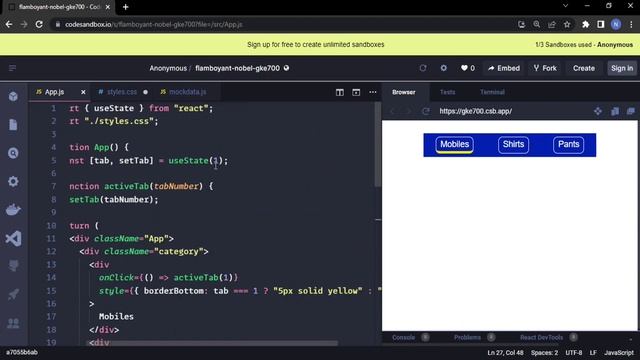The width and height of the screenshot is (640, 360).
Task: Click the sign up for free banner
Action: pos(316,44)
